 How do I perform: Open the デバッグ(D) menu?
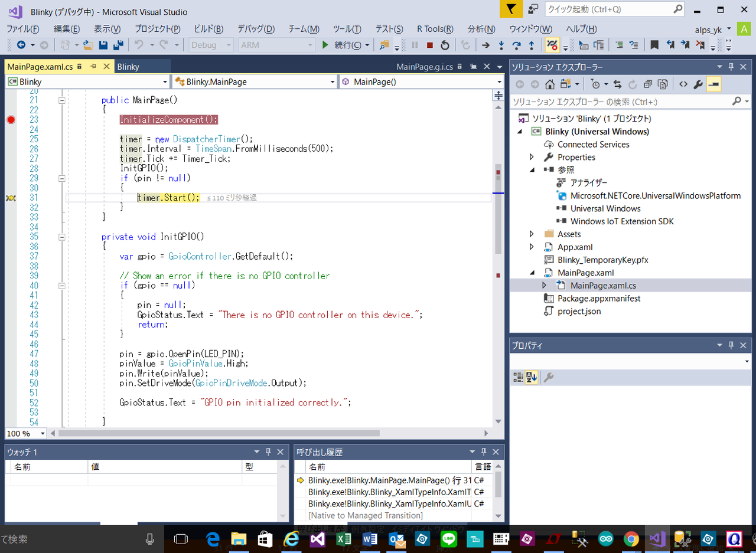click(x=256, y=29)
